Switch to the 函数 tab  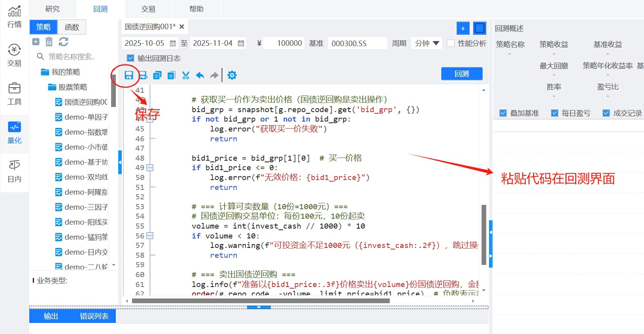click(72, 27)
